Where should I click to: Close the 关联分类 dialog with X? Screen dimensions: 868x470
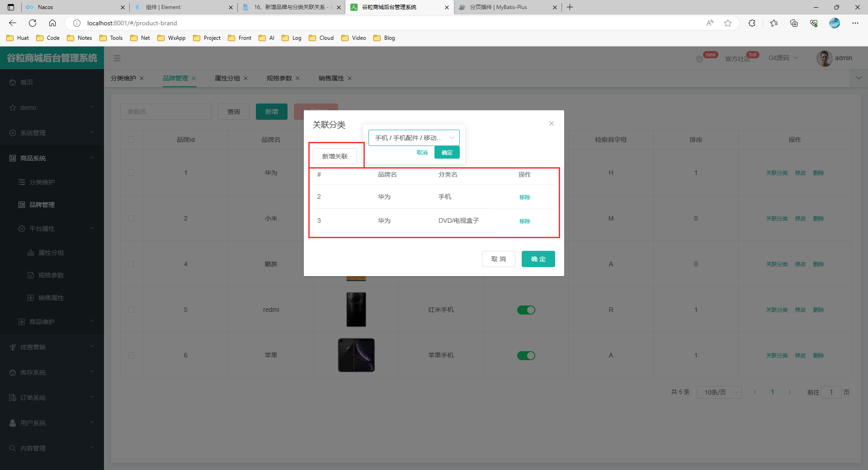552,123
